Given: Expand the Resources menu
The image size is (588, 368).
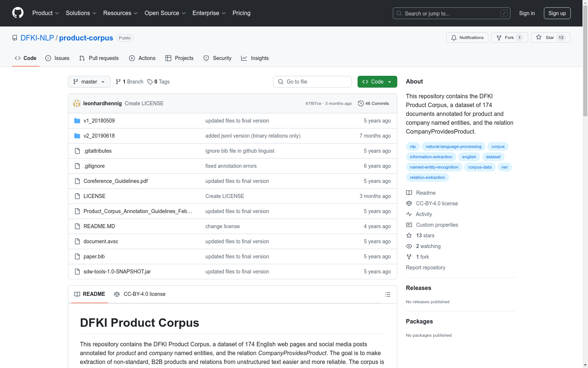Looking at the screenshot, I should (x=121, y=13).
